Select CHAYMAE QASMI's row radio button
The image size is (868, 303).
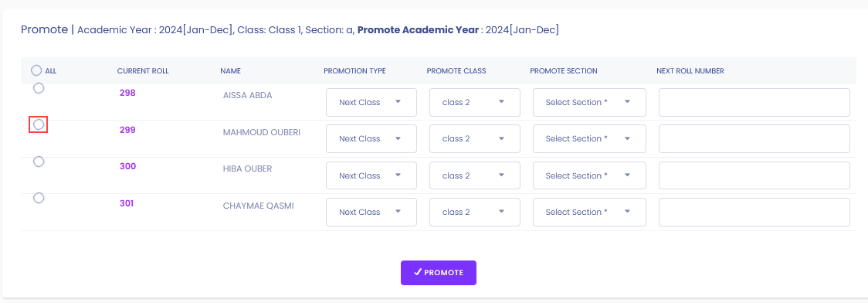click(39, 198)
